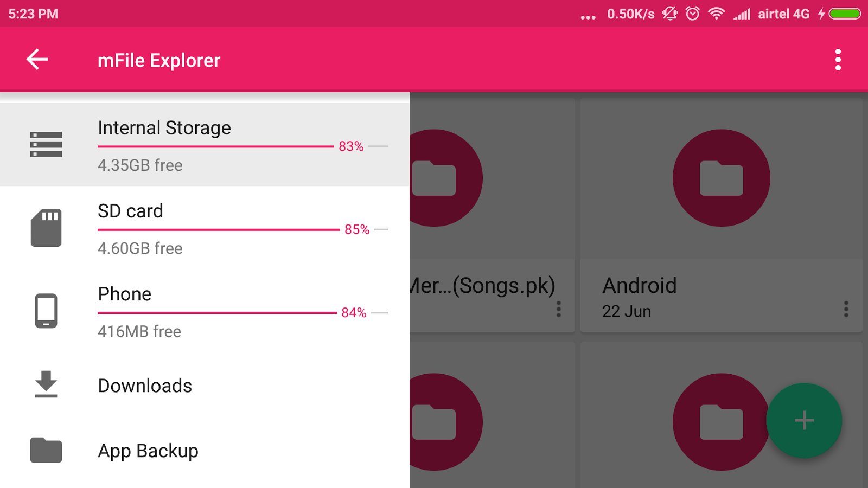Viewport: 868px width, 488px height.
Task: Open the Android folder's three-dot options
Action: tap(846, 309)
